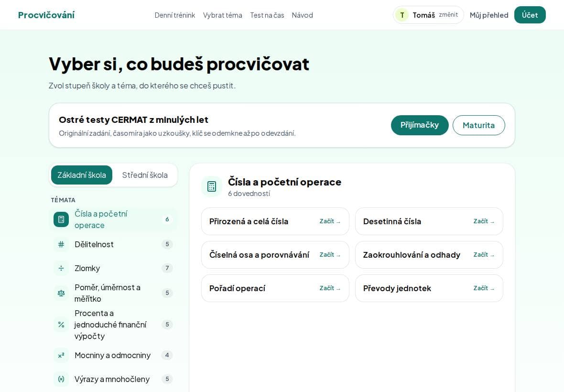Image resolution: width=564 pixels, height=392 pixels.
Task: Start the Zaokrouhlování a odhady skill
Action: [x=429, y=255]
